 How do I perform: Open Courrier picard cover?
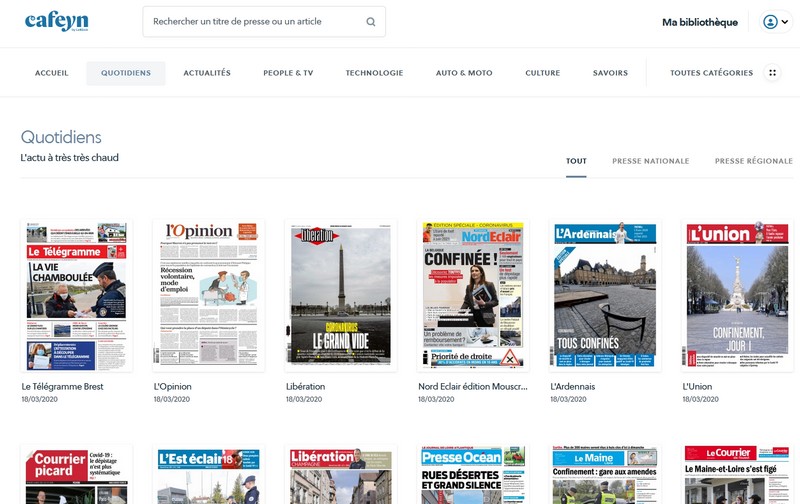[x=77, y=474]
